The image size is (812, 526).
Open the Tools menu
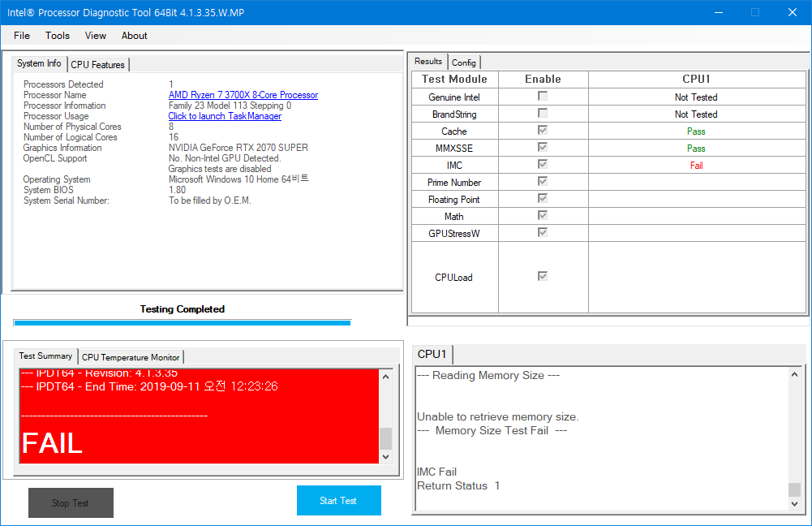[58, 36]
